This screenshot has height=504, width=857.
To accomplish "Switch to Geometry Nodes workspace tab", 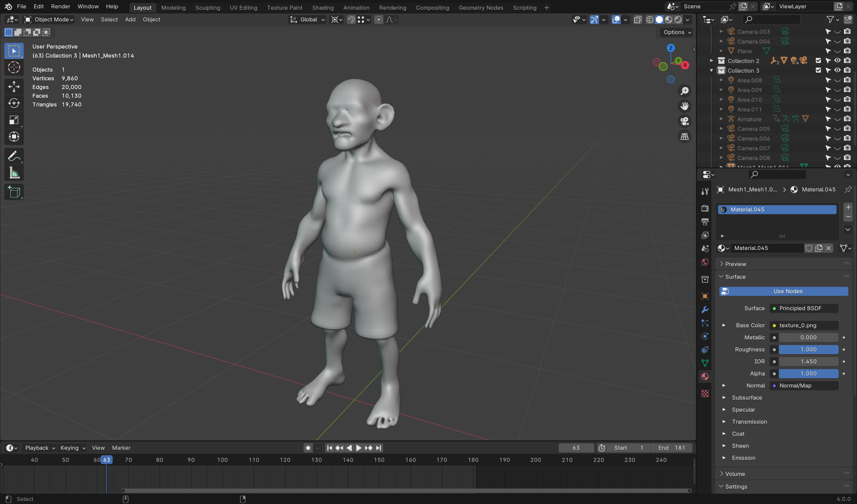I will (481, 7).
